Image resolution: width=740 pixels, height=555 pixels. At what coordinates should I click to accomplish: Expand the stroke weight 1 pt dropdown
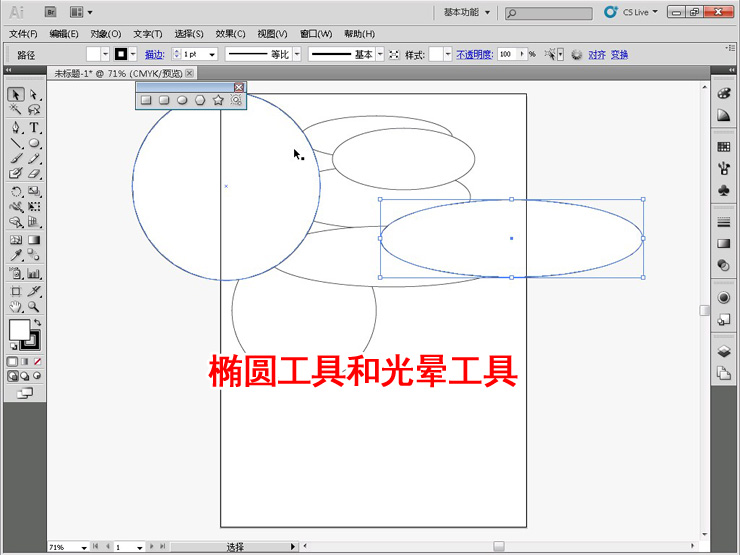(212, 54)
